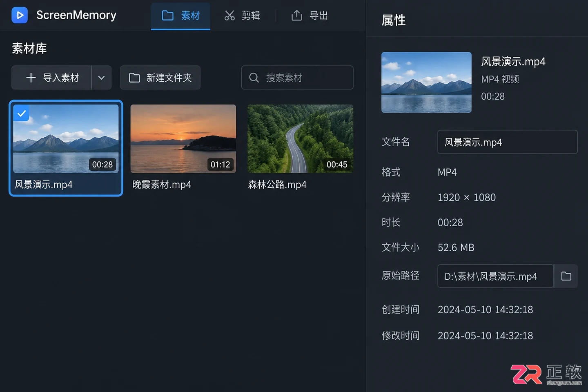This screenshot has width=588, height=392.
Task: Click the MP4 视频 type label
Action: [x=500, y=79]
